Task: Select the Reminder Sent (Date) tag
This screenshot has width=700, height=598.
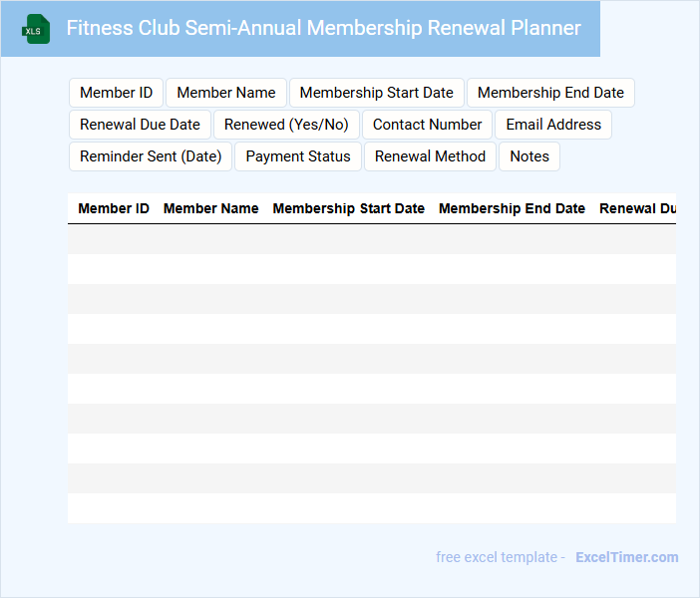Action: 151,156
